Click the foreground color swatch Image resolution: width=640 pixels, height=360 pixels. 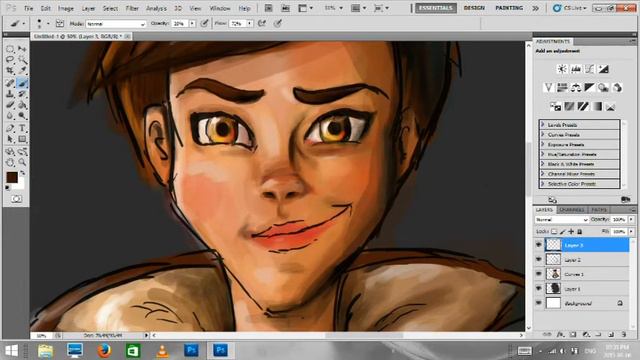[x=12, y=177]
